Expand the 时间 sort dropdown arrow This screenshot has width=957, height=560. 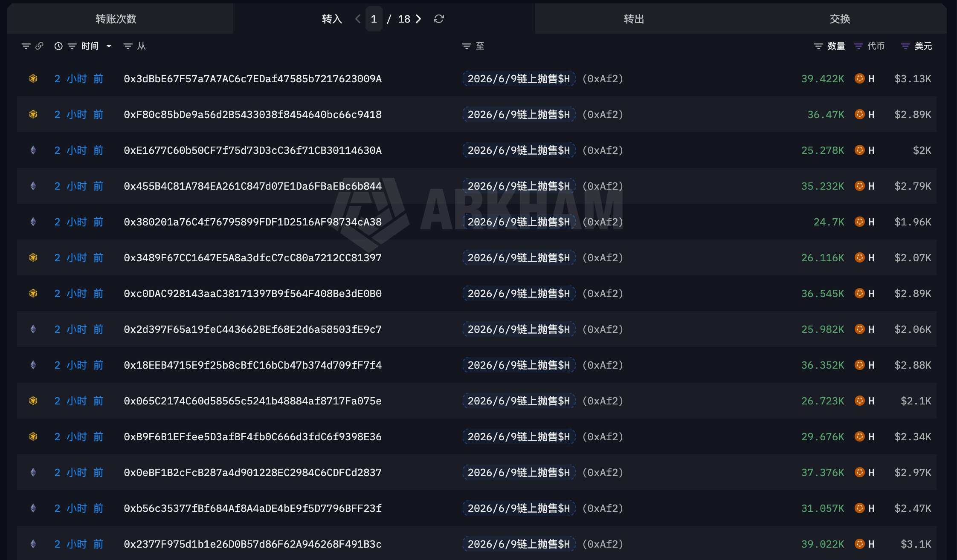tap(109, 46)
